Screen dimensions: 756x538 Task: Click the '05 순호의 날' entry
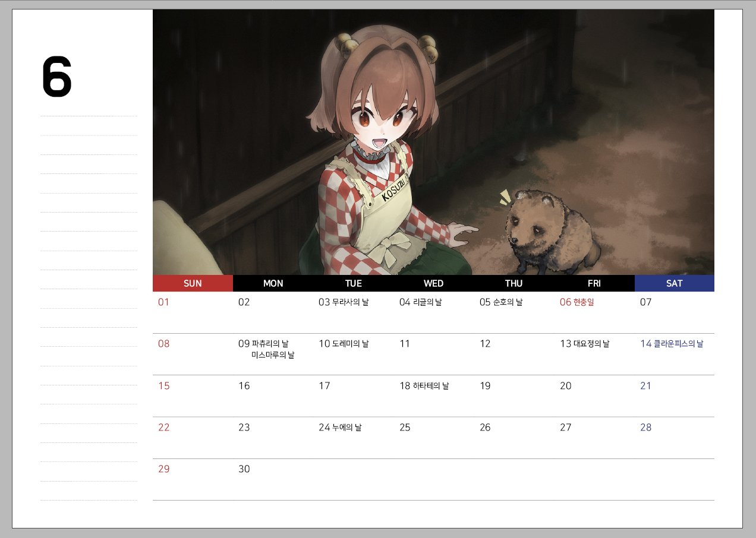point(501,302)
